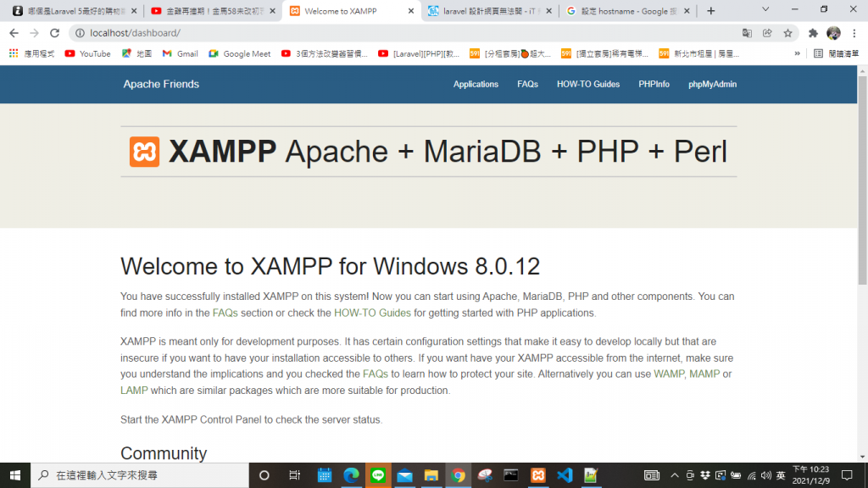Image resolution: width=868 pixels, height=488 pixels.
Task: View site information icon next to URL
Action: coord(80,33)
